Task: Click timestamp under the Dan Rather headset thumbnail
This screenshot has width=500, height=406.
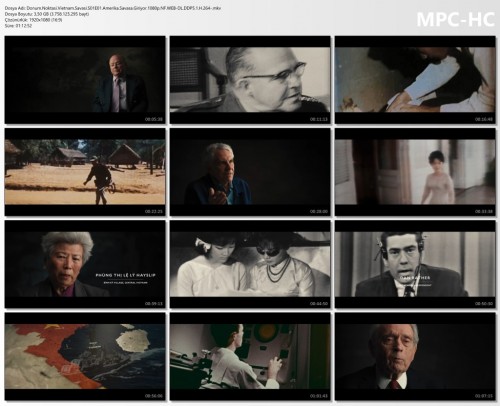Action: tap(484, 304)
